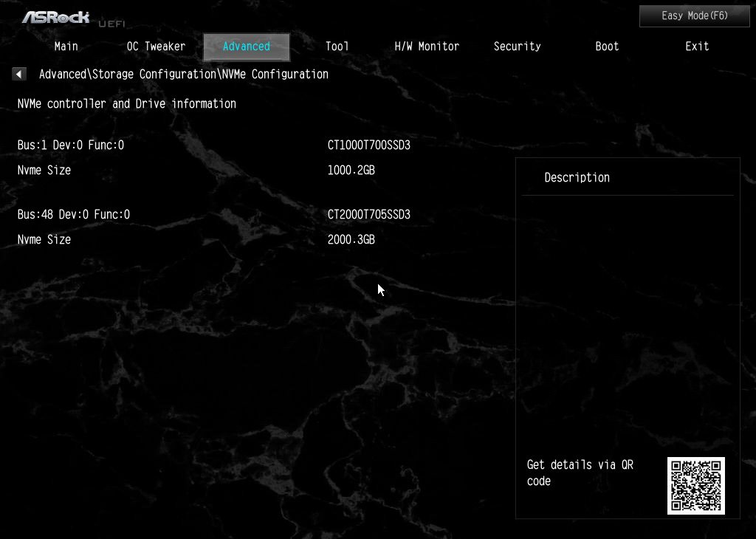756x539 pixels.
Task: Click the ASRock UEFI logo
Action: tap(73, 18)
